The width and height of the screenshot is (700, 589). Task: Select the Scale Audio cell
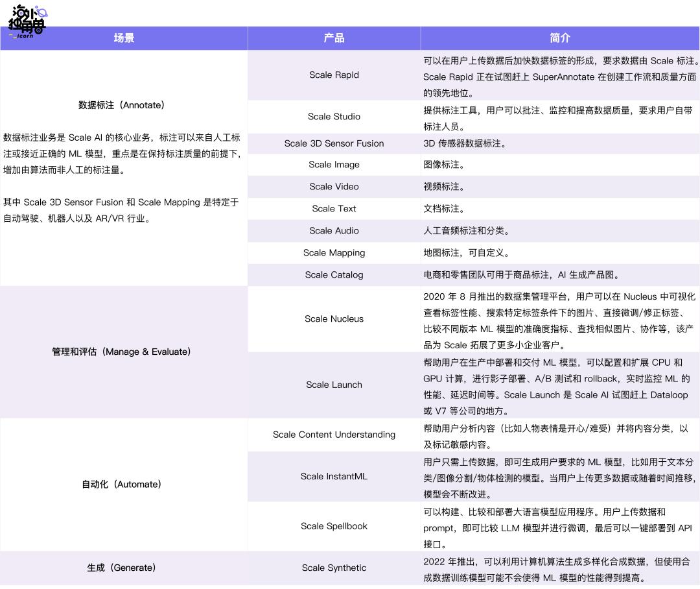click(334, 230)
